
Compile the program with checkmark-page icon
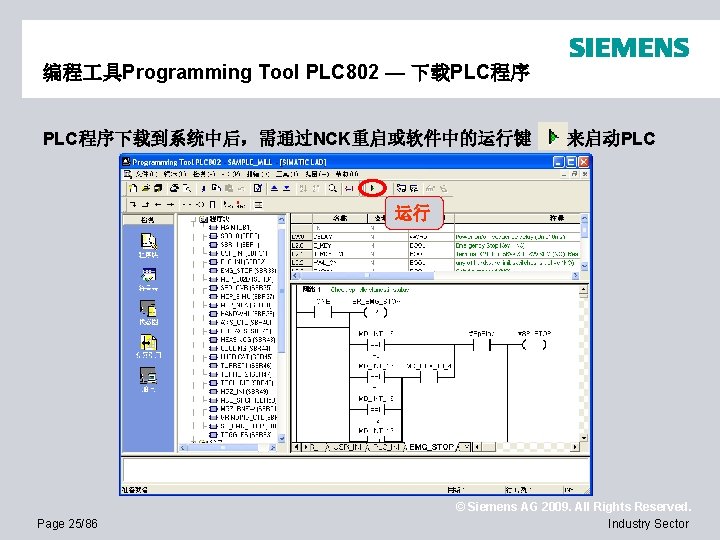[258, 188]
